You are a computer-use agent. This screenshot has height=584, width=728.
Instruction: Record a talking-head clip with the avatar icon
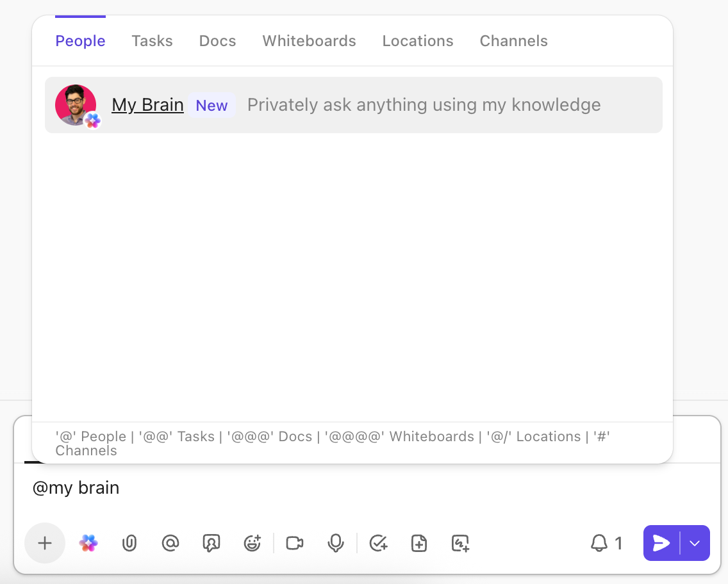(211, 543)
